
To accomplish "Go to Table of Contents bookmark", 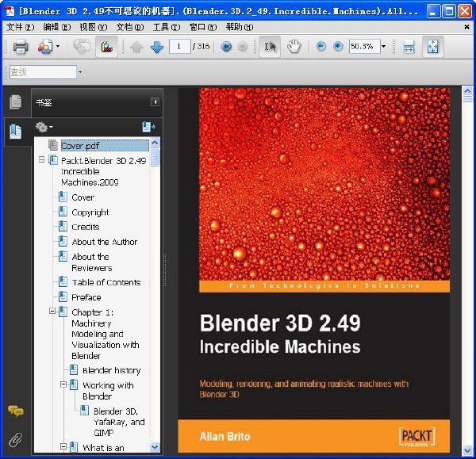I will tap(106, 282).
